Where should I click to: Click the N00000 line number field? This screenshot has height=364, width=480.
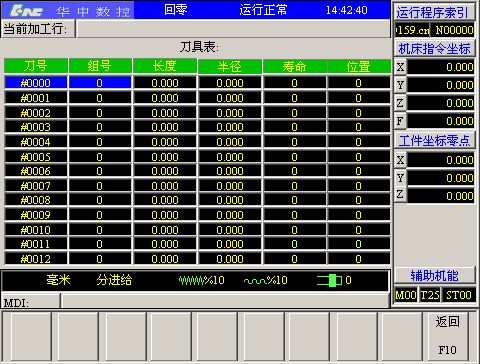454,30
